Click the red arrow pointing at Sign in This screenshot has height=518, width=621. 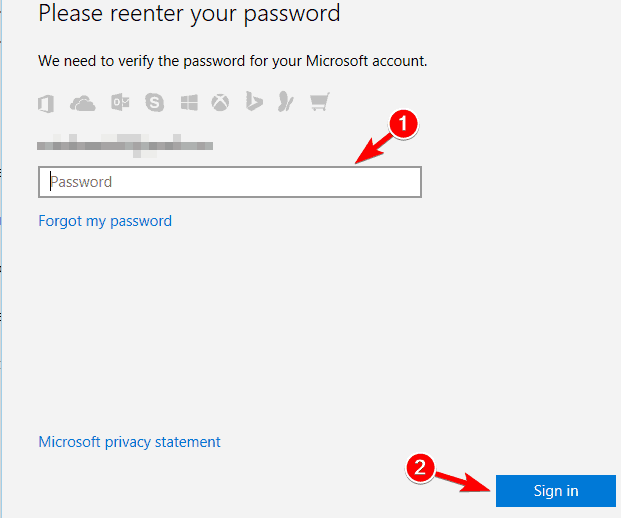point(463,481)
